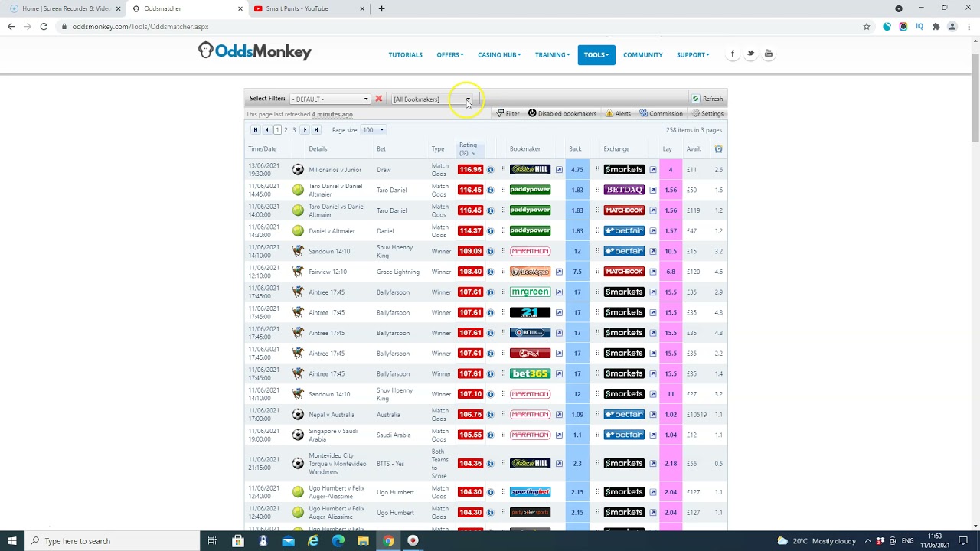Open COMMUNITY in the navigation menu

tap(642, 55)
